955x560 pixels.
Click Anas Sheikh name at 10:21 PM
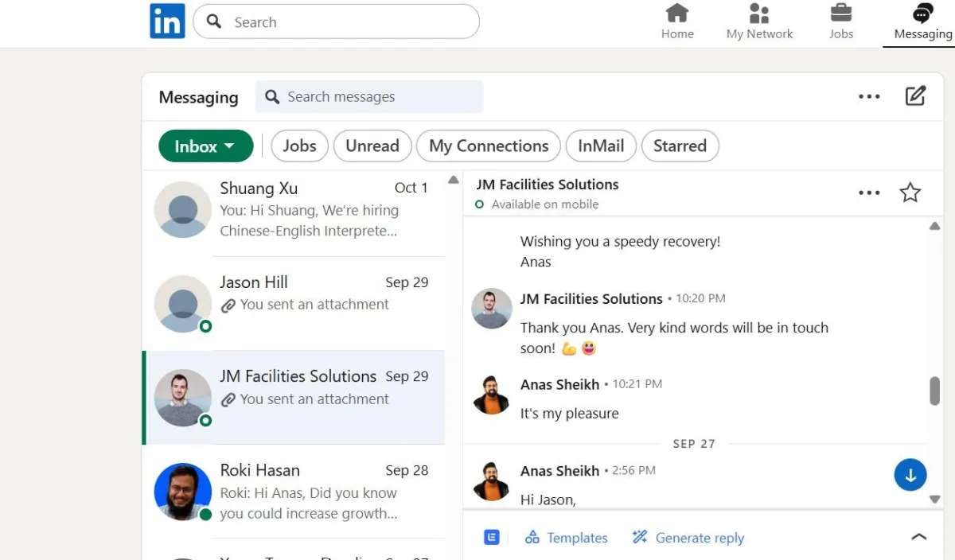pos(559,384)
